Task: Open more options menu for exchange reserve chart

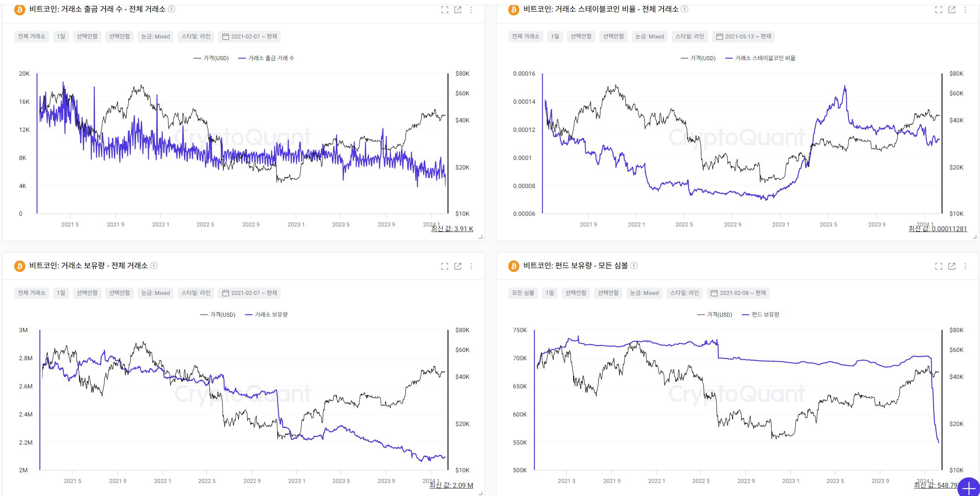Action: click(471, 266)
